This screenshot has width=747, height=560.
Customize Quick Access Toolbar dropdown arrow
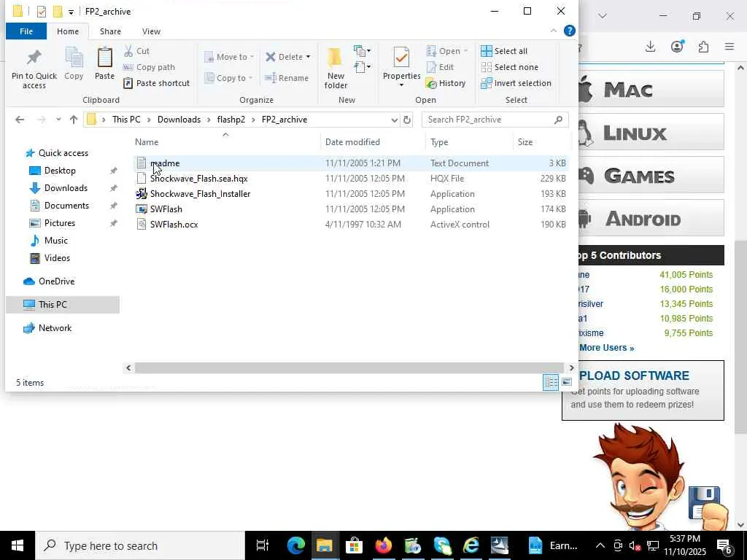[71, 12]
